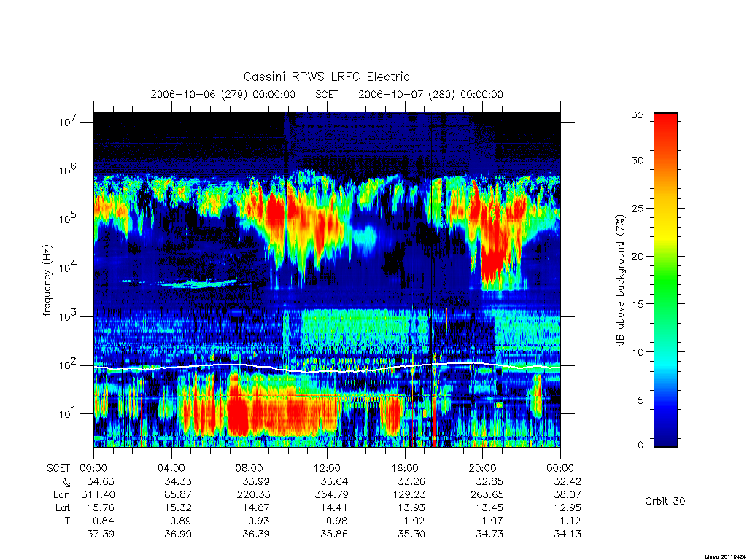
Task: Select end date '2006-10-07 (280) 00:00:00'
Action: point(430,94)
